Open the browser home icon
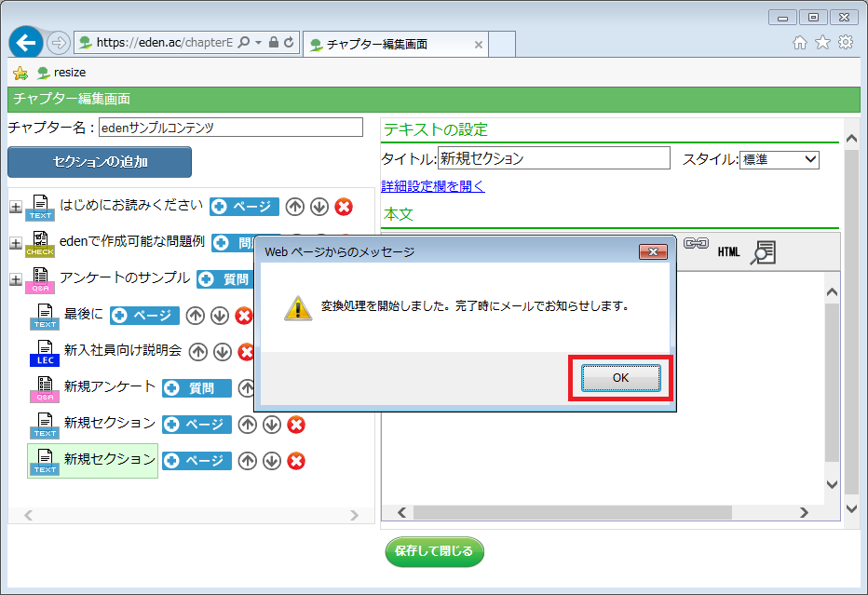 click(x=800, y=43)
